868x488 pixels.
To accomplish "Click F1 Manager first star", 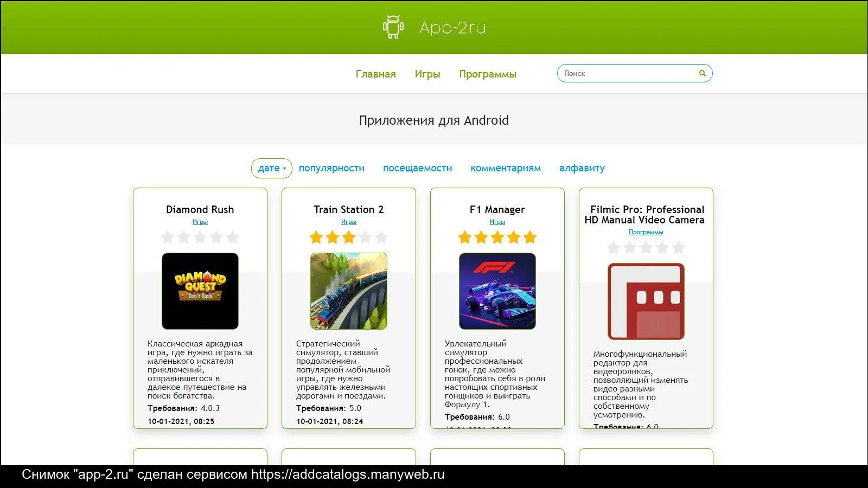I will [x=465, y=237].
